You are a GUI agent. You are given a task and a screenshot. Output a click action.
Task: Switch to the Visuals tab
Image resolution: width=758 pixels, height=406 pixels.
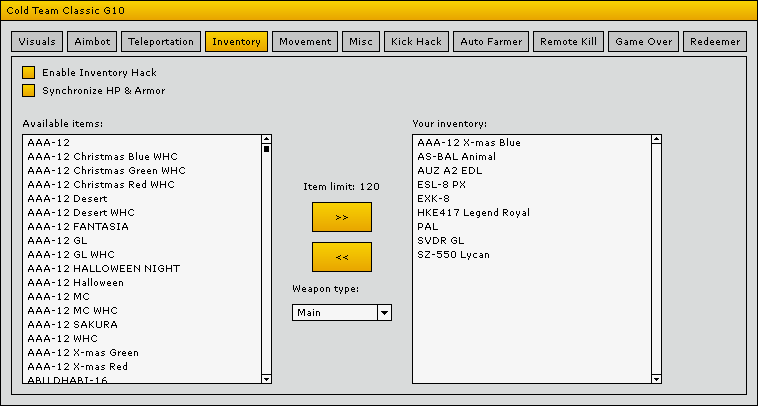pos(38,42)
